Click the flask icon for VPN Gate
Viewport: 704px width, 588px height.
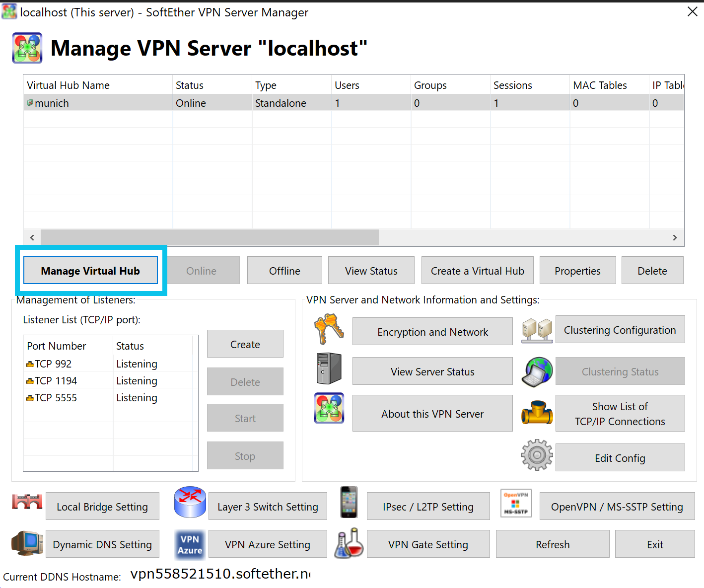pyautogui.click(x=349, y=543)
